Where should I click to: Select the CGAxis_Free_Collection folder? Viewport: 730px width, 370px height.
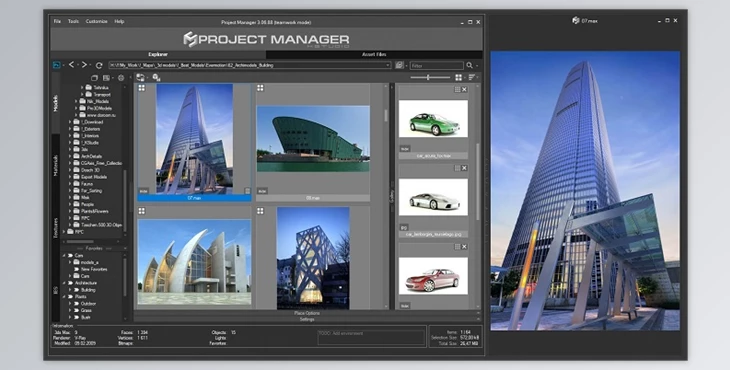click(101, 163)
